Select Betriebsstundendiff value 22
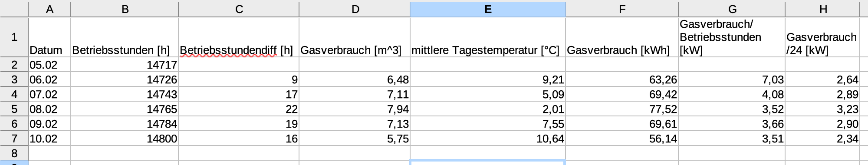The height and width of the screenshot is (165, 868). click(x=239, y=109)
